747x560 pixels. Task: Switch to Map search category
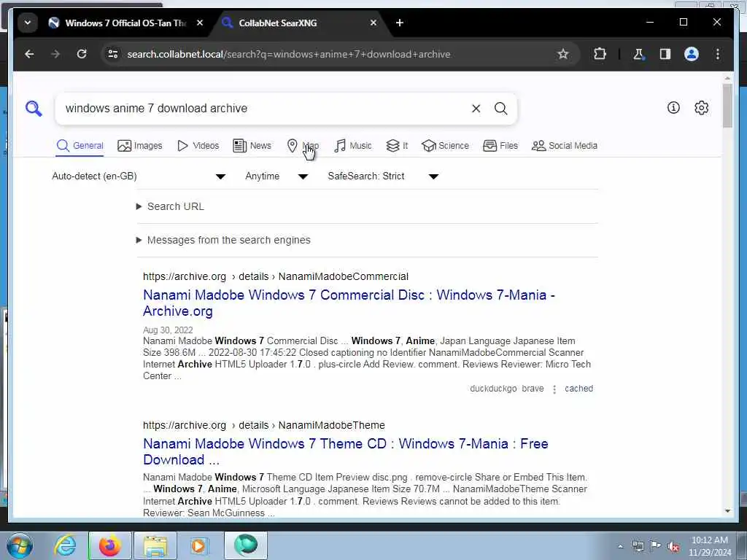tap(303, 146)
